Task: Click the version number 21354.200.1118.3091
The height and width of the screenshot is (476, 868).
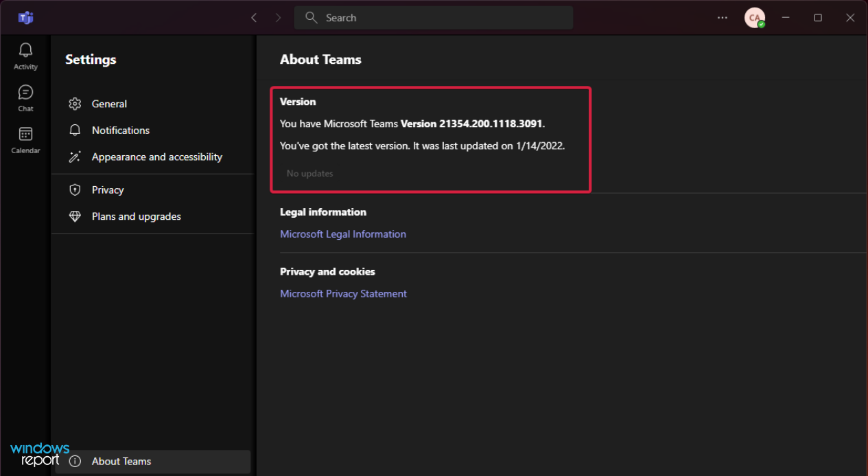Action: point(491,124)
